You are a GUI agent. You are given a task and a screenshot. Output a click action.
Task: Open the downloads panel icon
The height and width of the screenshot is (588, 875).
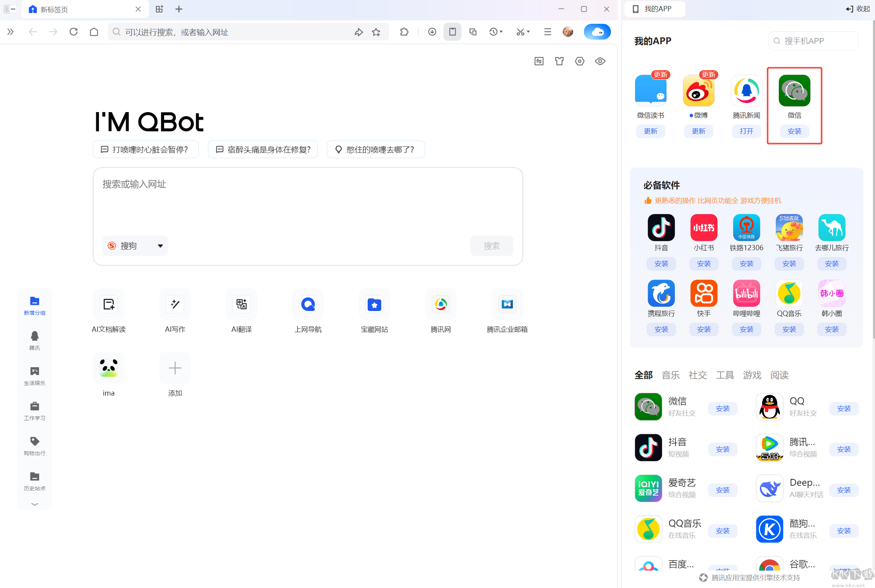click(x=432, y=32)
